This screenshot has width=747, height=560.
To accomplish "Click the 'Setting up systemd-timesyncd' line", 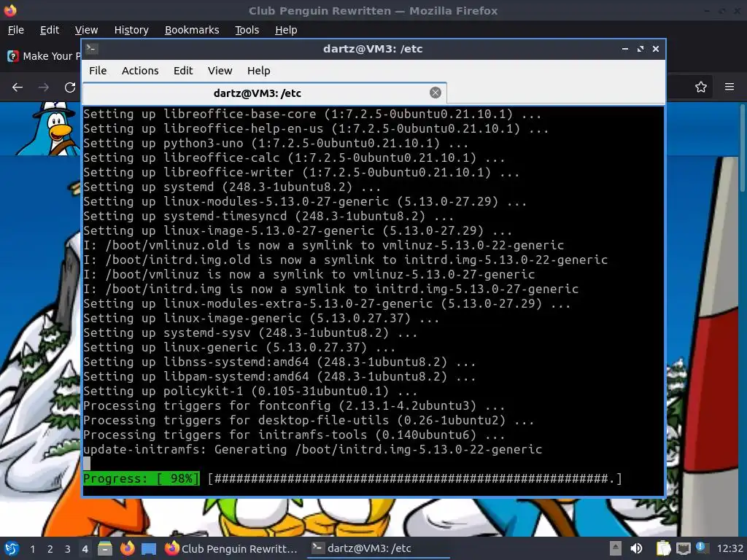I will pos(268,216).
